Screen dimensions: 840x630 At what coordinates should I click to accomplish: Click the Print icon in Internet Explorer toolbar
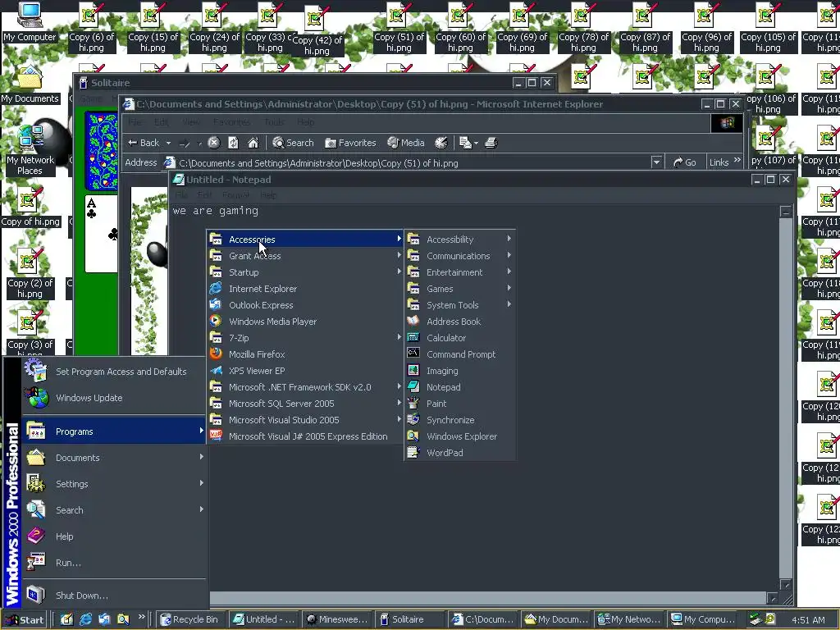point(491,143)
